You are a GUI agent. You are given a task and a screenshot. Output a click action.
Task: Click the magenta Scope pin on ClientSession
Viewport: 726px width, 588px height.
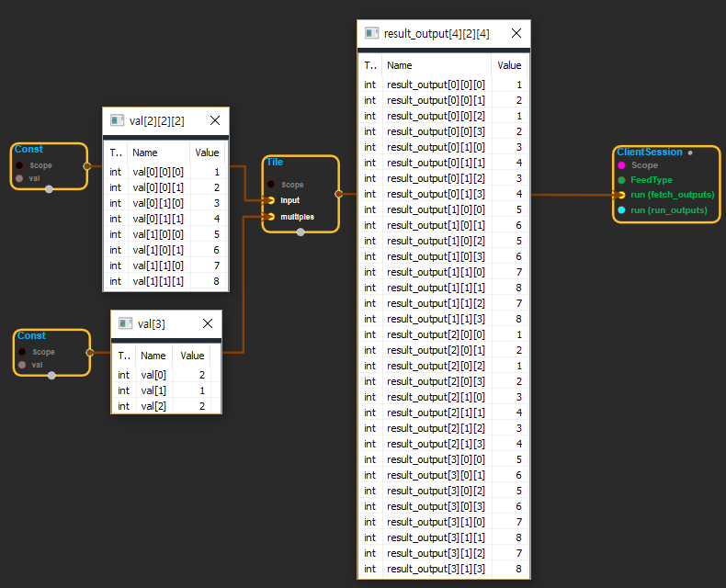click(621, 165)
